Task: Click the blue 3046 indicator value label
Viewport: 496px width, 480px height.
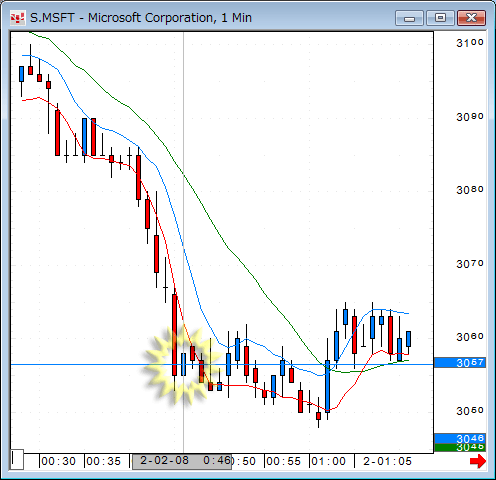Action: point(460,438)
